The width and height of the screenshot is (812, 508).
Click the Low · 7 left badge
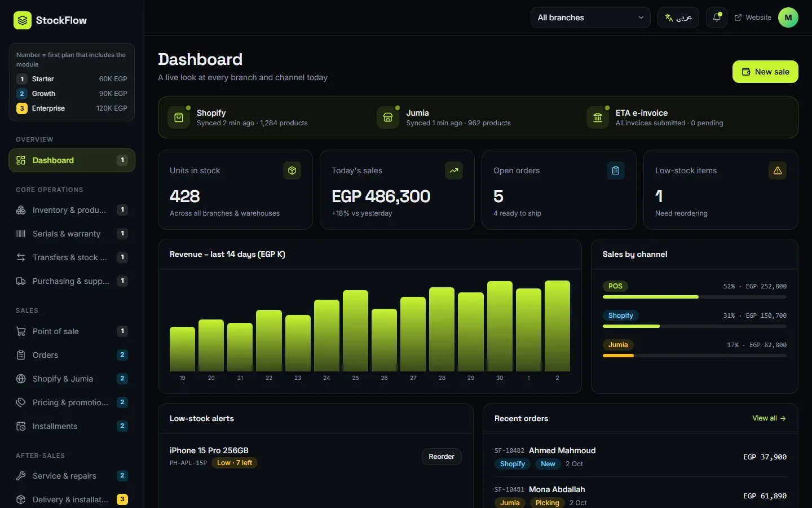[235, 463]
